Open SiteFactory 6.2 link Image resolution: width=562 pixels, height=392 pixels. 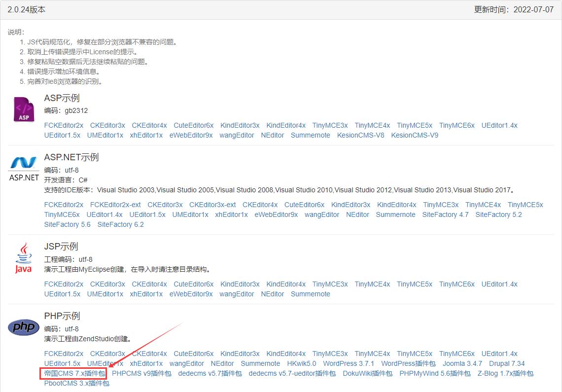coord(120,224)
